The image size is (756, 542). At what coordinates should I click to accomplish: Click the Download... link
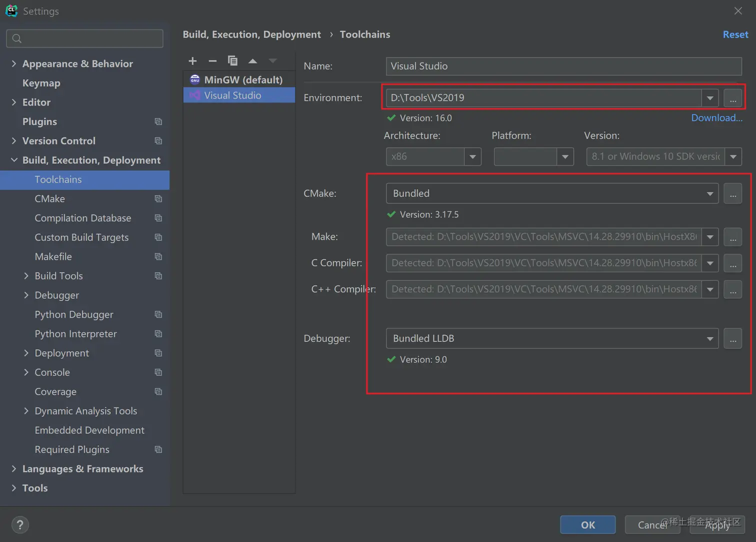[716, 118]
